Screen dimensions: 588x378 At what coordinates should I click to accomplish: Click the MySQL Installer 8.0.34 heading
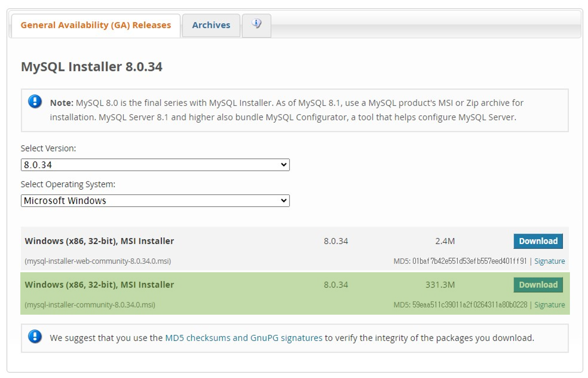click(x=91, y=67)
